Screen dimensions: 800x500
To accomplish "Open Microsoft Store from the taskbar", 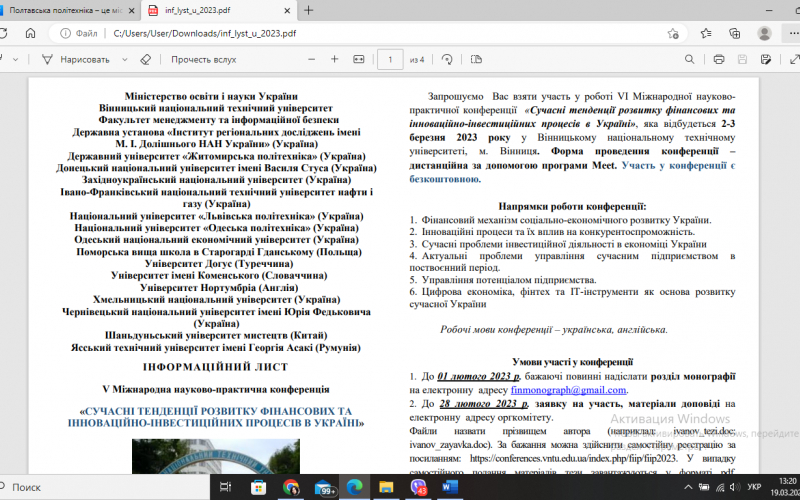I will point(259,487).
